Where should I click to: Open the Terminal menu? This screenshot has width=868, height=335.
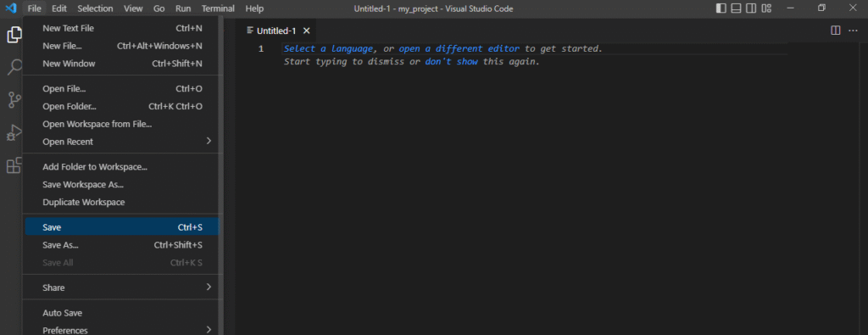coord(218,8)
